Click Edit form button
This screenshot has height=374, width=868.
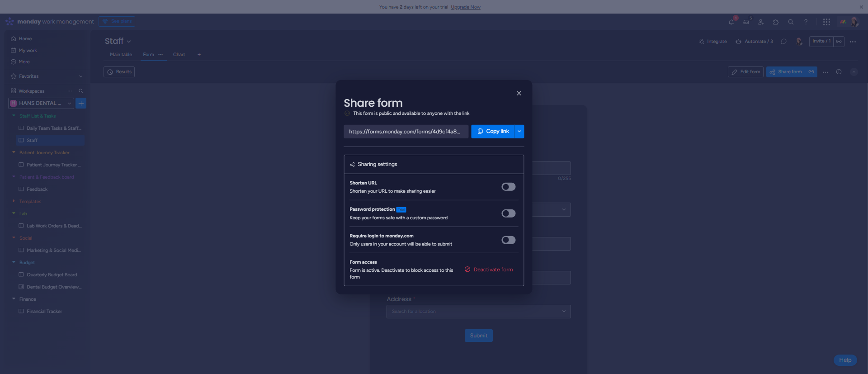pos(746,72)
